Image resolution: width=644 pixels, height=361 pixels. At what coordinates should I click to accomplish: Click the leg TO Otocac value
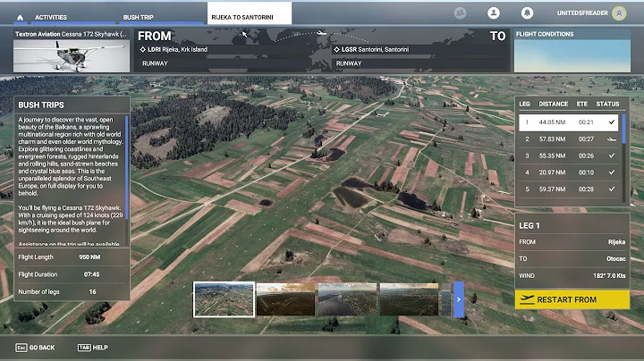[615, 259]
